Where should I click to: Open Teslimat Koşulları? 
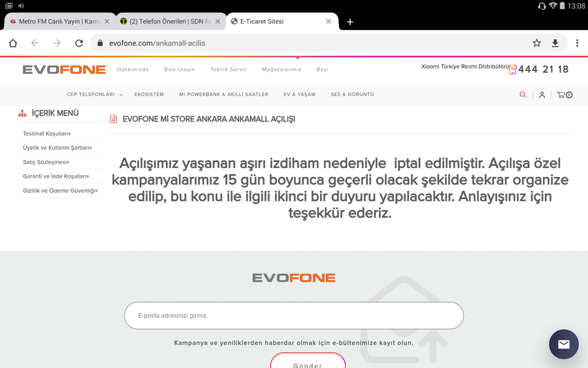(x=46, y=133)
